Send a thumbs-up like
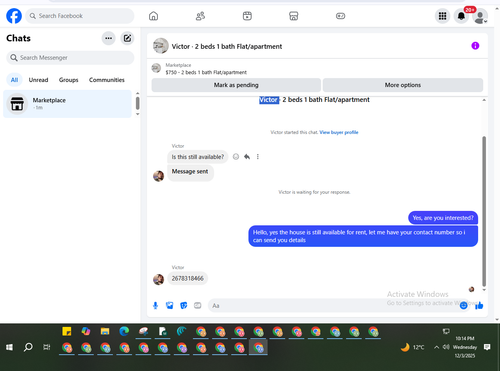 (479, 305)
